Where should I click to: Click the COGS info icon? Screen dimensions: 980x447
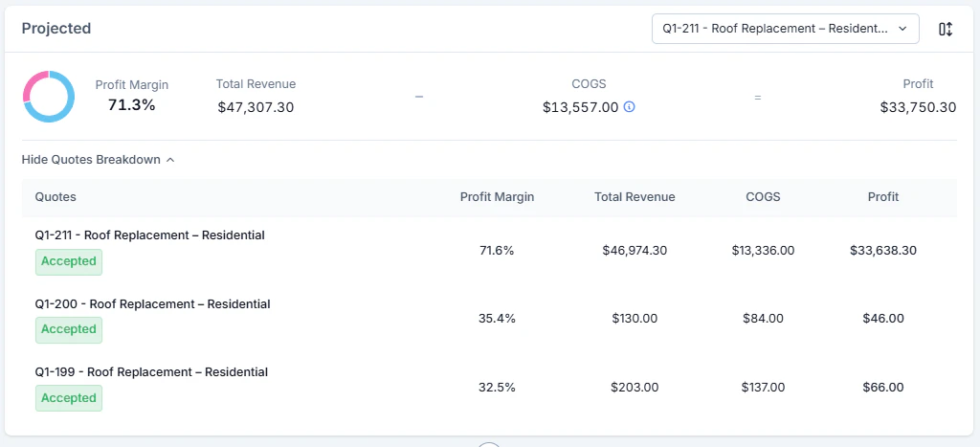point(630,107)
